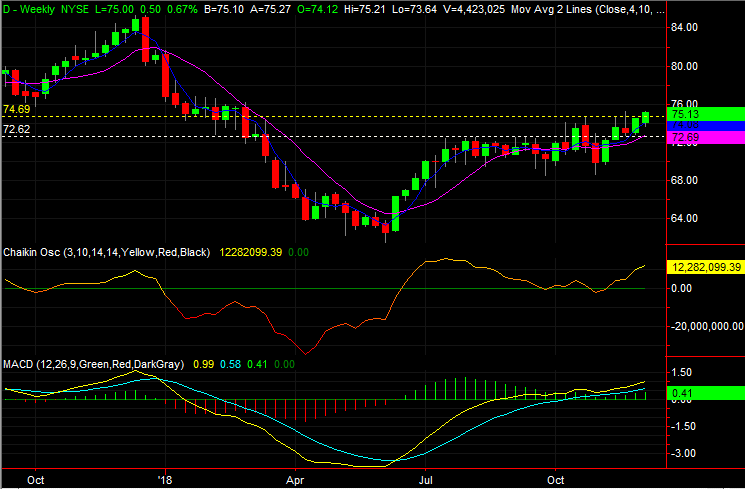Click the magenta 72.69 moving average tag
The width and height of the screenshot is (745, 489).
pos(706,138)
